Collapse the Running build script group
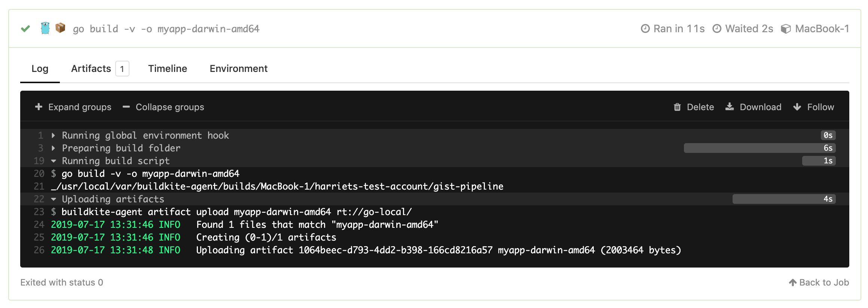The height and width of the screenshot is (308, 868). coord(53,161)
